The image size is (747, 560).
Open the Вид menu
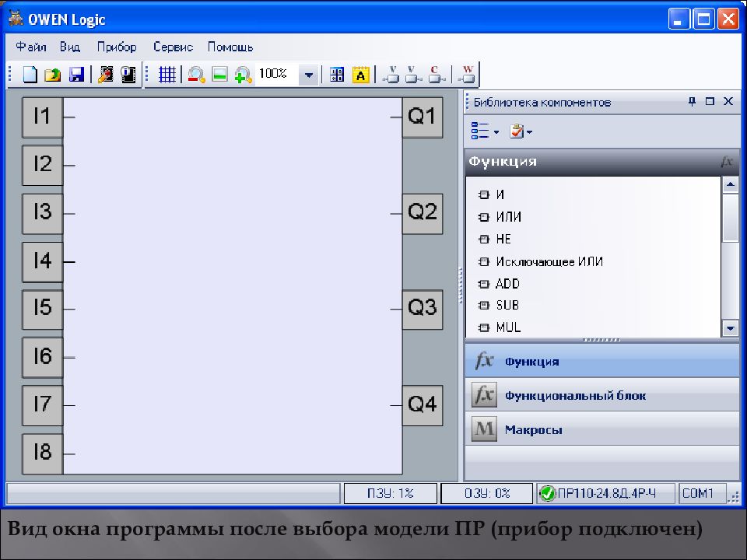(x=70, y=47)
